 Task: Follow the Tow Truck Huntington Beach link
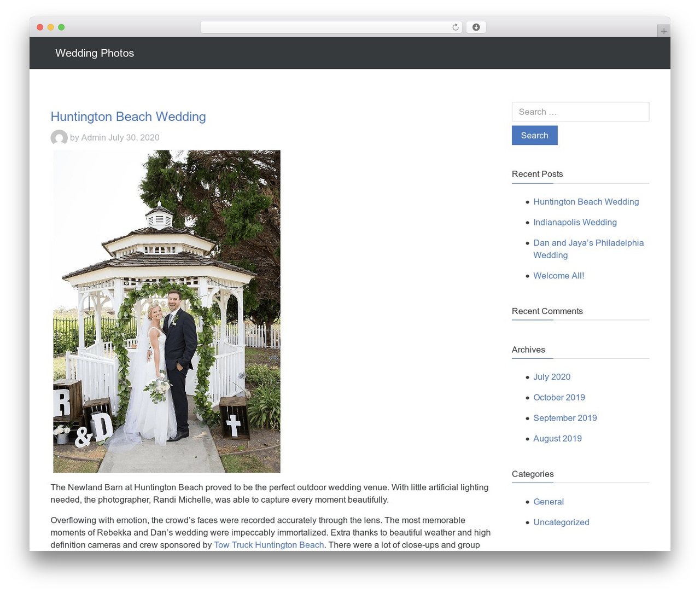(269, 545)
